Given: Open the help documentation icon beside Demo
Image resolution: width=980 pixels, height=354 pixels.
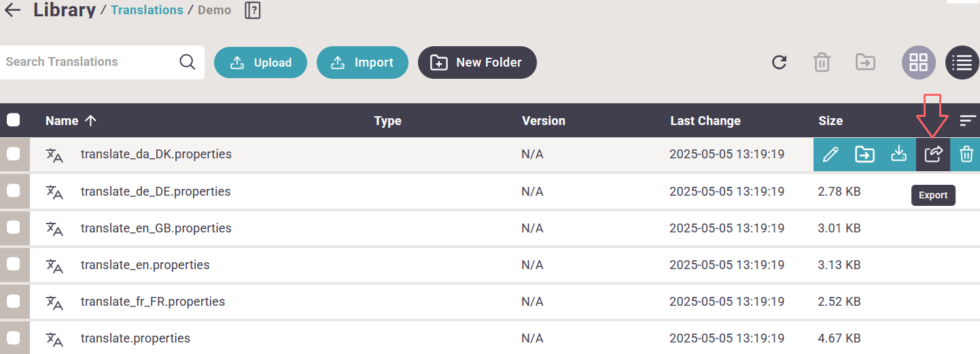Looking at the screenshot, I should click(x=253, y=10).
